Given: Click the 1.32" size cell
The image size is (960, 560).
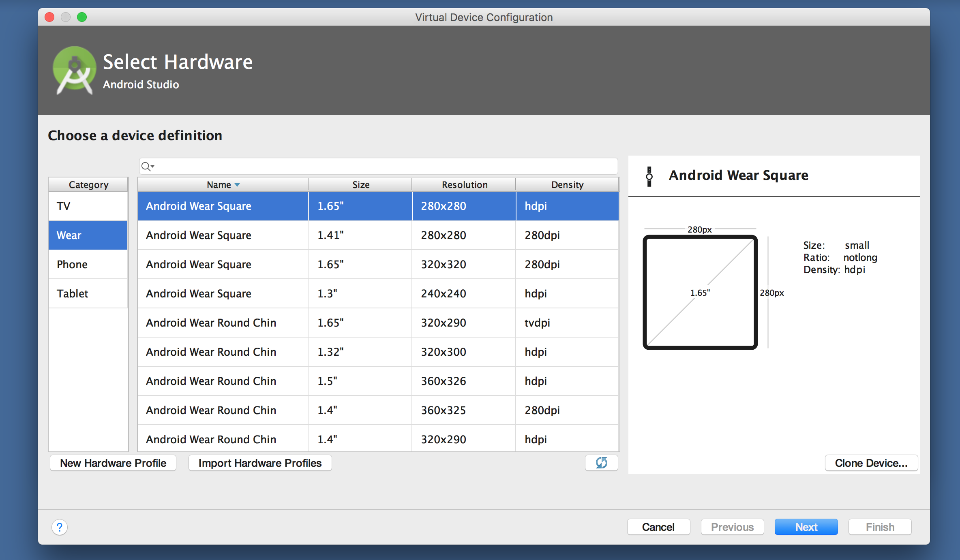Looking at the screenshot, I should 360,352.
